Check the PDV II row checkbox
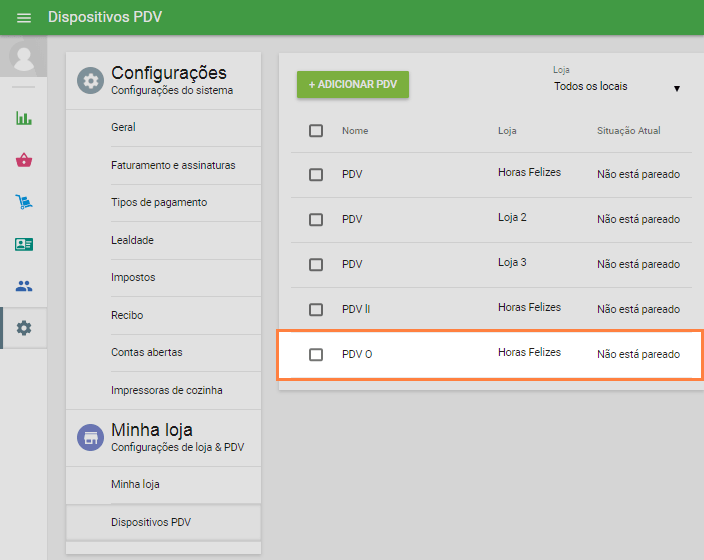The image size is (704, 560). tap(316, 309)
